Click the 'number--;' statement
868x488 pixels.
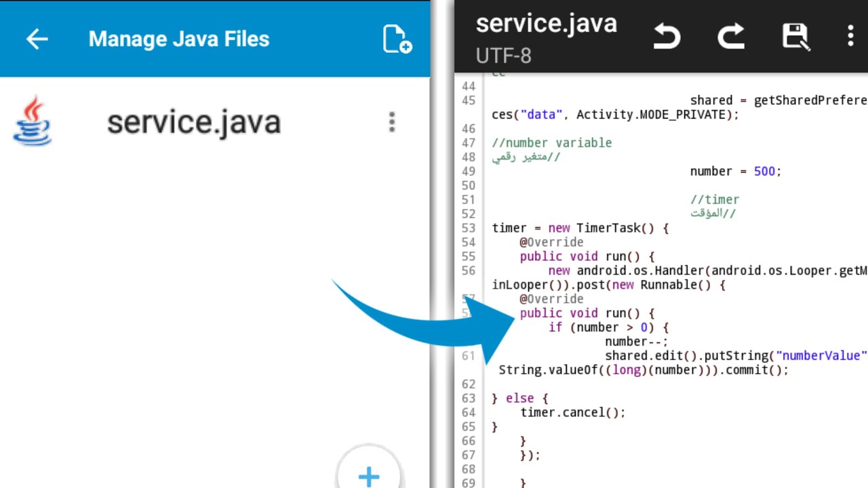637,342
